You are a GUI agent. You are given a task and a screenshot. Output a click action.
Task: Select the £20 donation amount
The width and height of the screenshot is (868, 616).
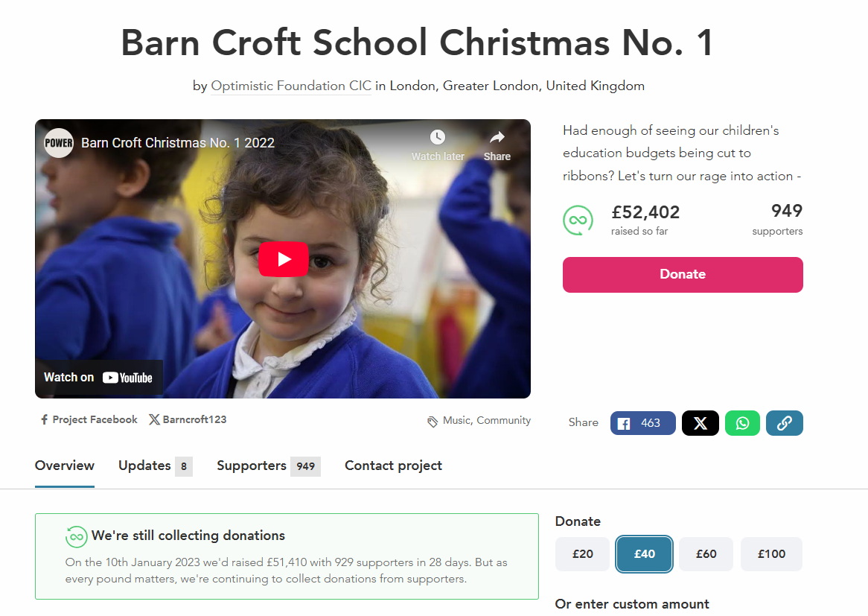pos(582,554)
